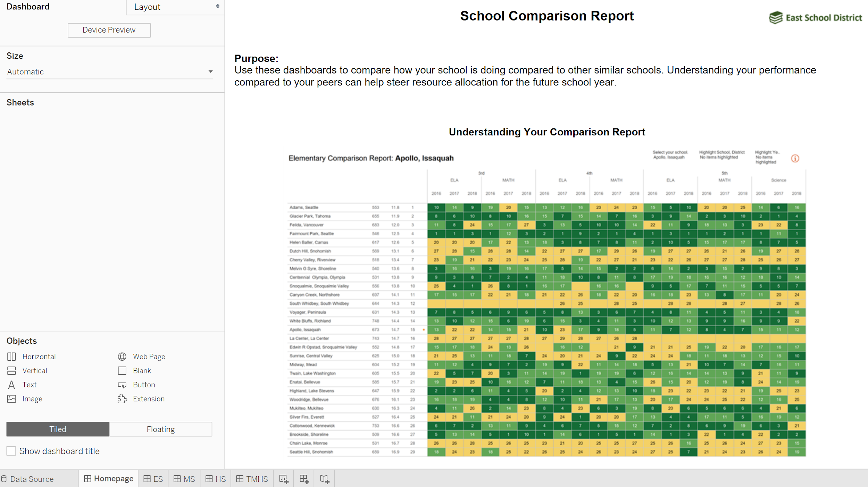Click the Adams, Seattle row label
The height and width of the screenshot is (487, 868).
[x=304, y=207]
